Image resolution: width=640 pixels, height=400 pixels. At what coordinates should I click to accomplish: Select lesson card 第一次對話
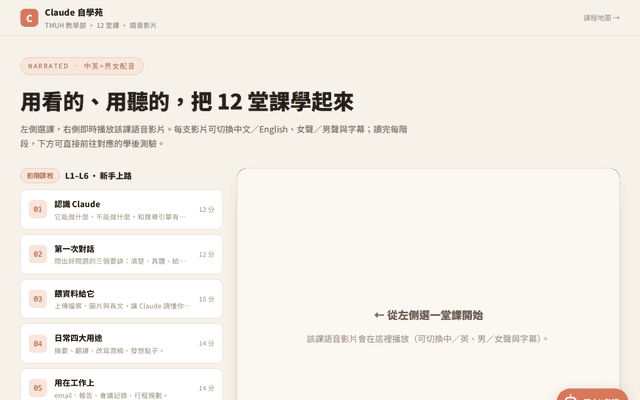pyautogui.click(x=122, y=254)
